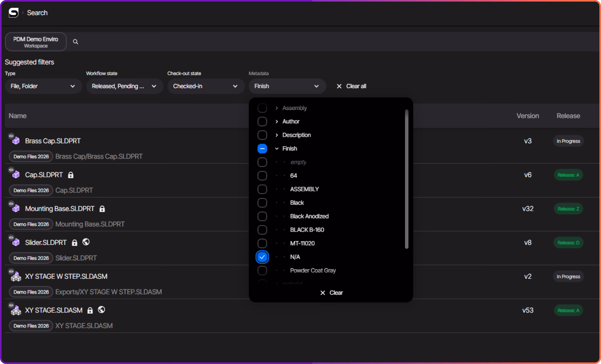The height and width of the screenshot is (364, 601).
Task: Open the PDM Demo Enviro workspace selector
Action: (36, 42)
